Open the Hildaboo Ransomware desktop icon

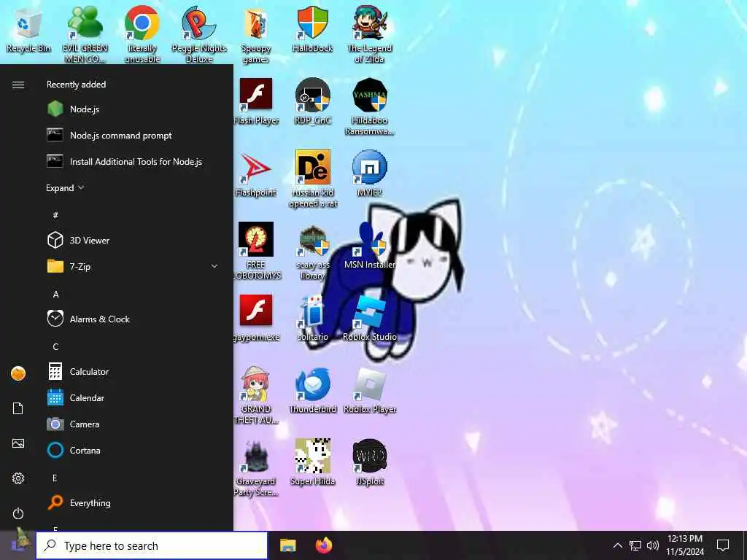click(x=370, y=106)
